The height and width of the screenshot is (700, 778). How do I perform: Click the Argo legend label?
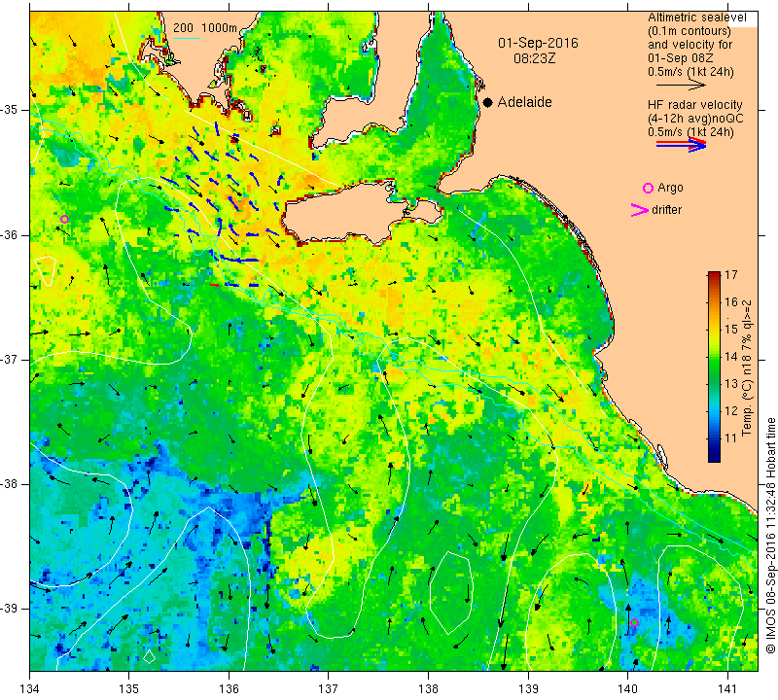click(670, 188)
